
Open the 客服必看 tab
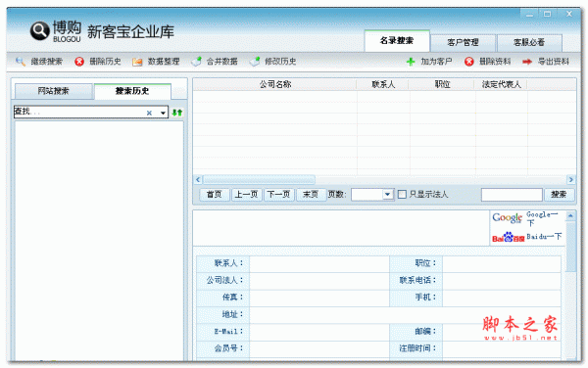click(529, 43)
